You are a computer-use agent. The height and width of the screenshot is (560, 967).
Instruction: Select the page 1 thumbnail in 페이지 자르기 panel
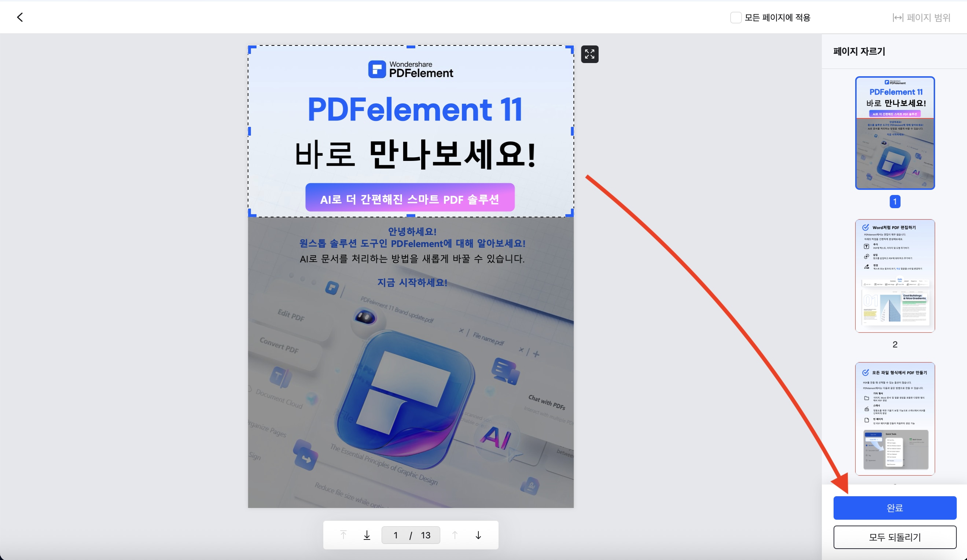point(895,133)
